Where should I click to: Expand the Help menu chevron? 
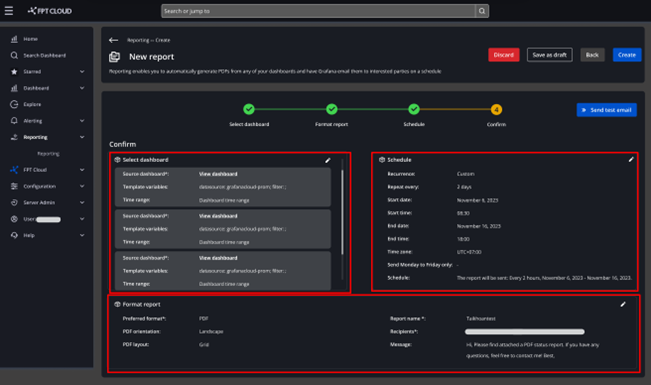[82, 235]
